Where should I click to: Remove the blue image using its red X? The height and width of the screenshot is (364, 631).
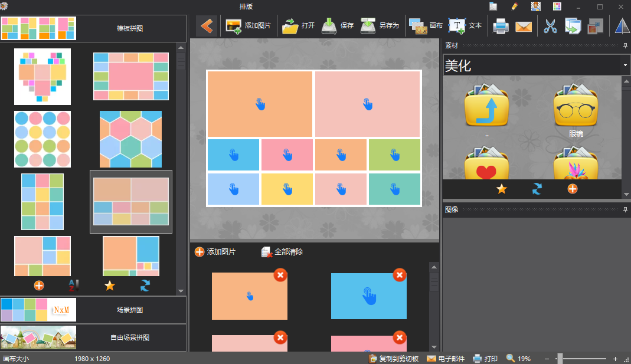point(400,275)
